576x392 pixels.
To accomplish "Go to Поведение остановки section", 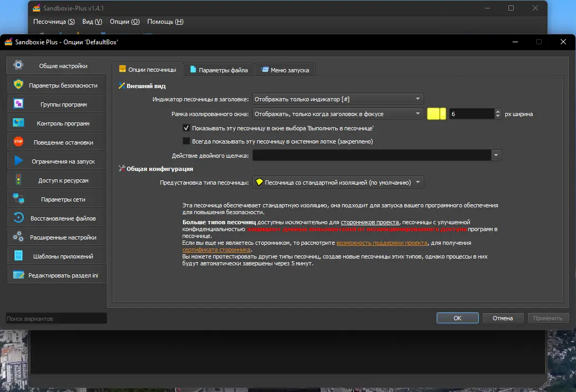I will tap(57, 142).
